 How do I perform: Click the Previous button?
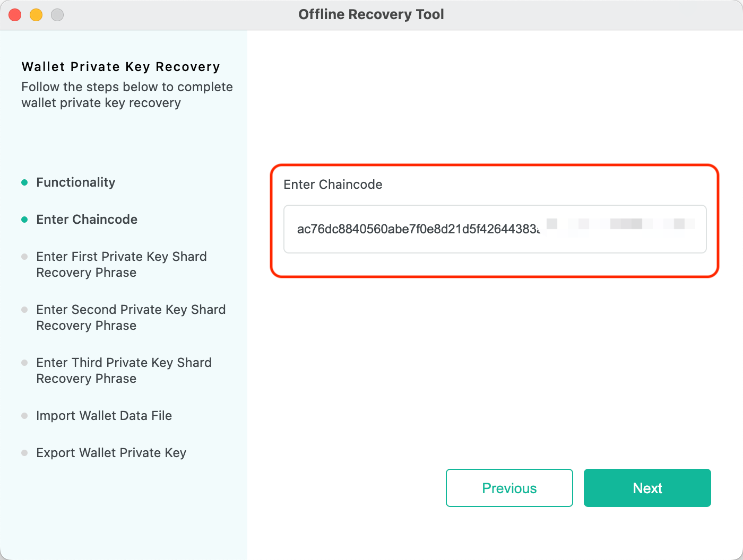coord(509,488)
